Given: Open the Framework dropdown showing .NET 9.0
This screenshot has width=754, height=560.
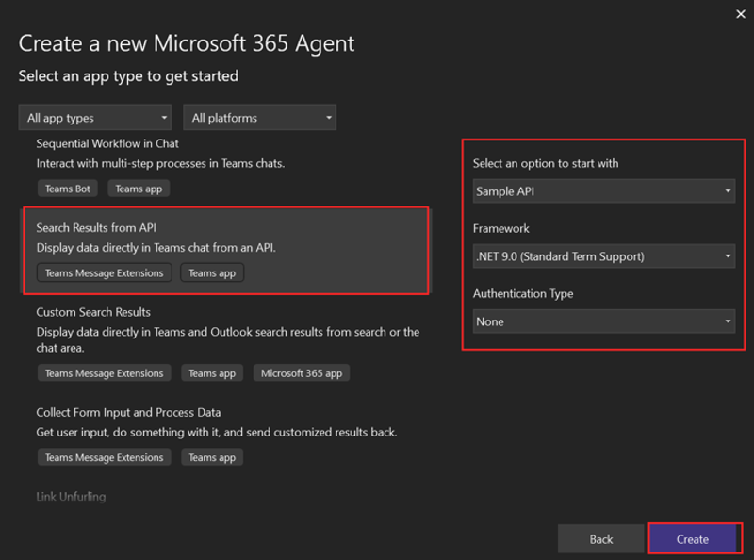Looking at the screenshot, I should pyautogui.click(x=603, y=255).
